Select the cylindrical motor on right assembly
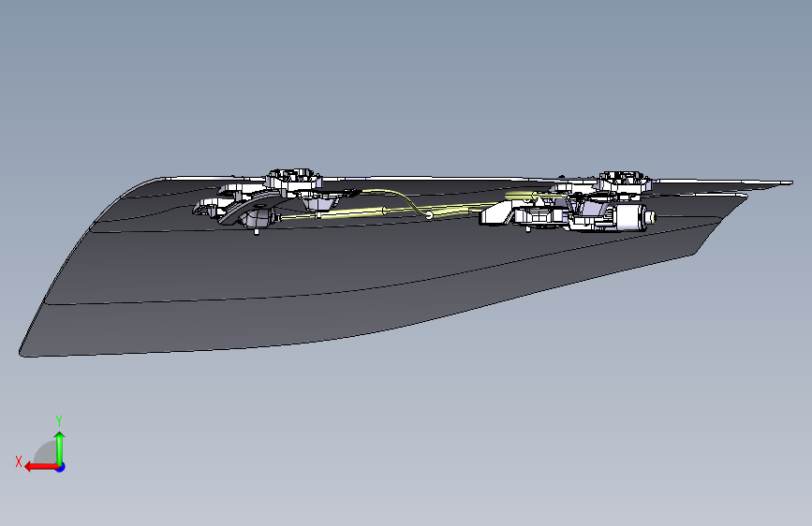The height and width of the screenshot is (526, 812). 632,215
